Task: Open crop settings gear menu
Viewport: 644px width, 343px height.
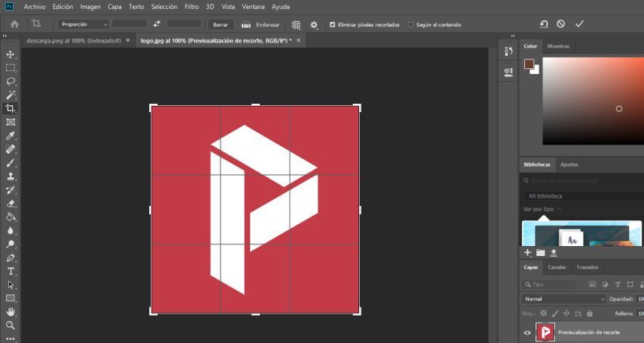Action: click(x=314, y=25)
